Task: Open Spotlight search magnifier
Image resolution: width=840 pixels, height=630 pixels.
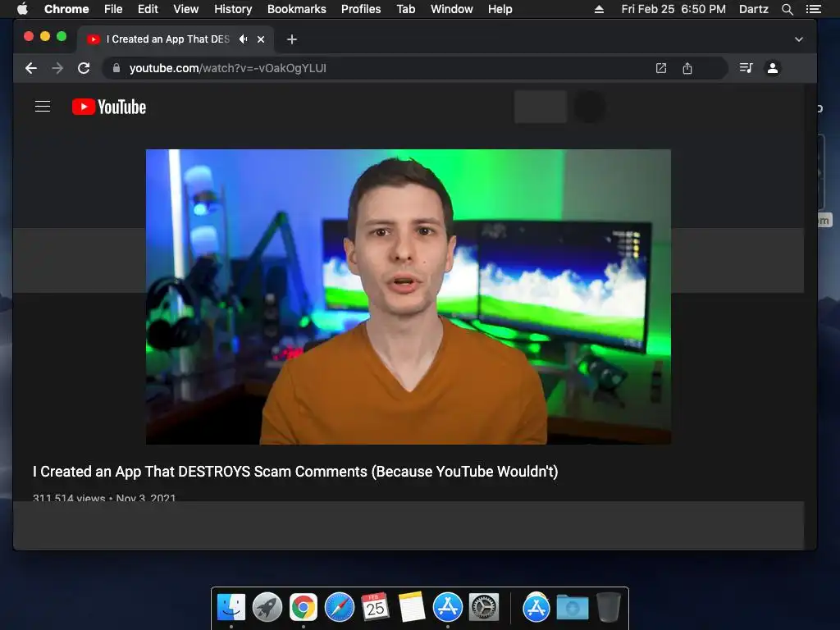Action: (x=787, y=9)
